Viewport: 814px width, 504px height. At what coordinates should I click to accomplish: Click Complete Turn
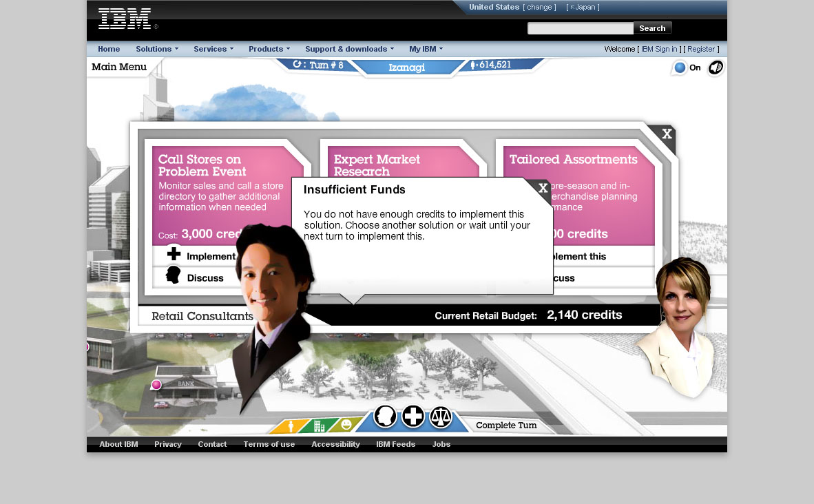[x=506, y=425]
